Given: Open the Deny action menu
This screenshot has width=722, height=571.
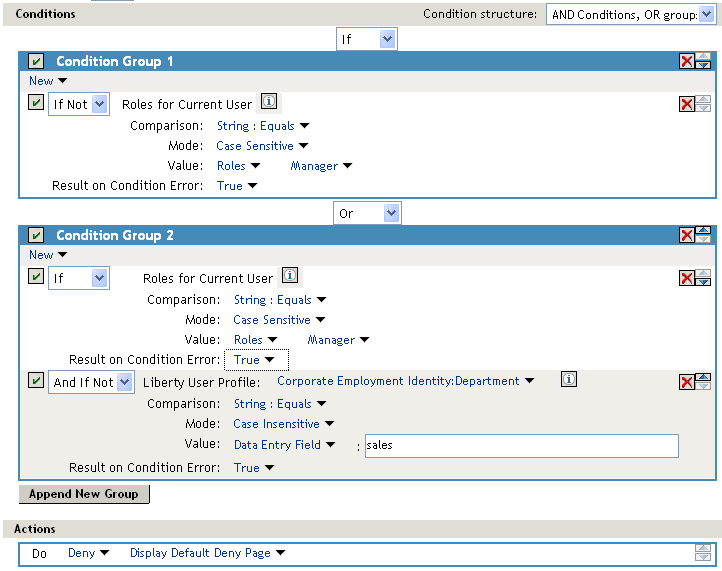Looking at the screenshot, I should click(x=88, y=553).
